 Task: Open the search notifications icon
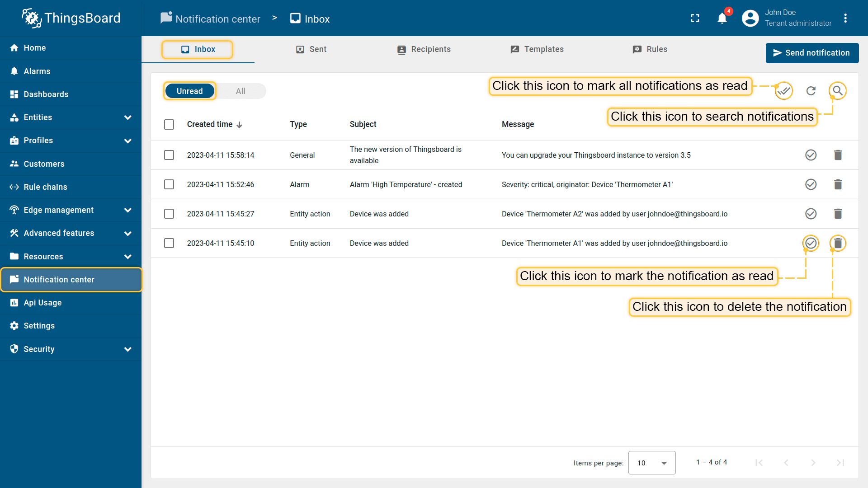tap(838, 91)
